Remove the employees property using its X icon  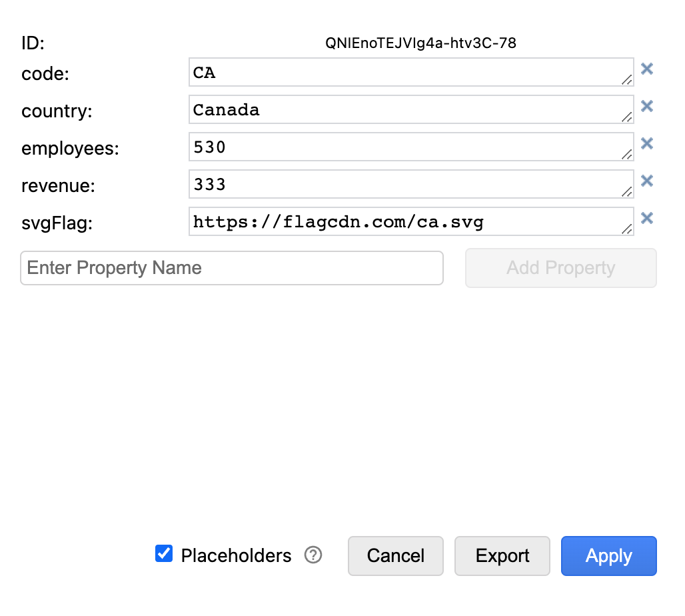tap(646, 143)
